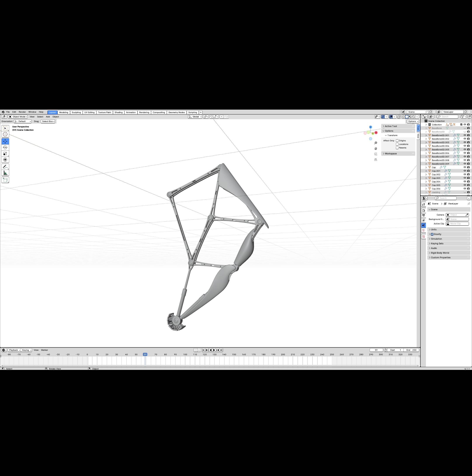Select the Scale tool
Image resolution: width=472 pixels, height=476 pixels.
[5, 153]
